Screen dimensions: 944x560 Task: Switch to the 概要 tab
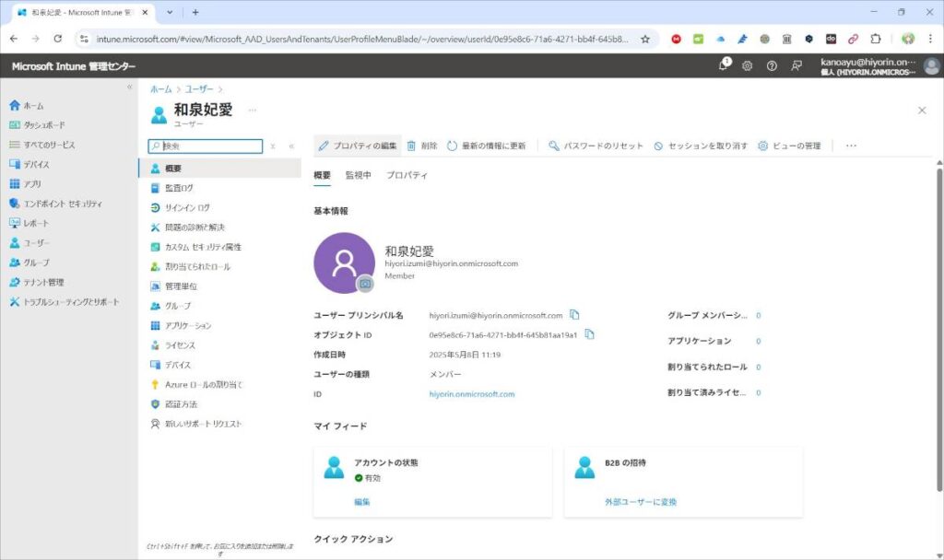(x=322, y=175)
